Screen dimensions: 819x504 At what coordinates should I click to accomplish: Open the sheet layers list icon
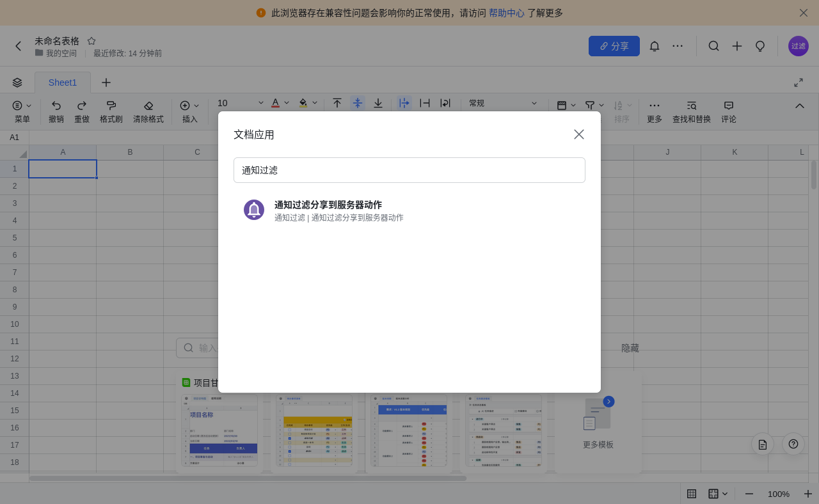pos(17,83)
